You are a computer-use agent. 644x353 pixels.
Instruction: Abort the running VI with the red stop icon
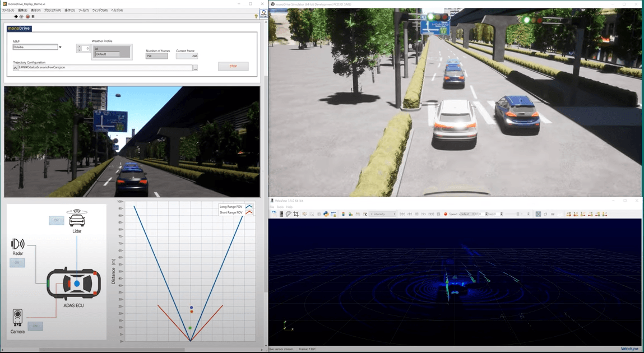(27, 16)
